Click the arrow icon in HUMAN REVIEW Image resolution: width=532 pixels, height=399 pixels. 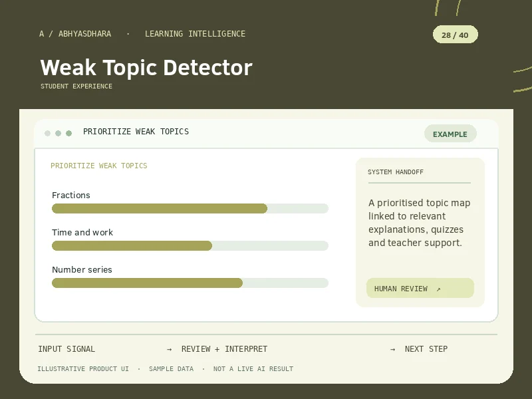point(438,289)
